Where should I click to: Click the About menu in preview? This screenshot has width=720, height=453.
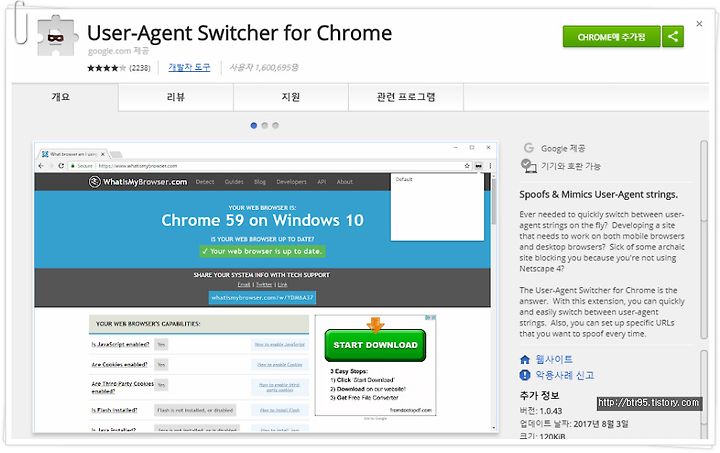pos(345,182)
